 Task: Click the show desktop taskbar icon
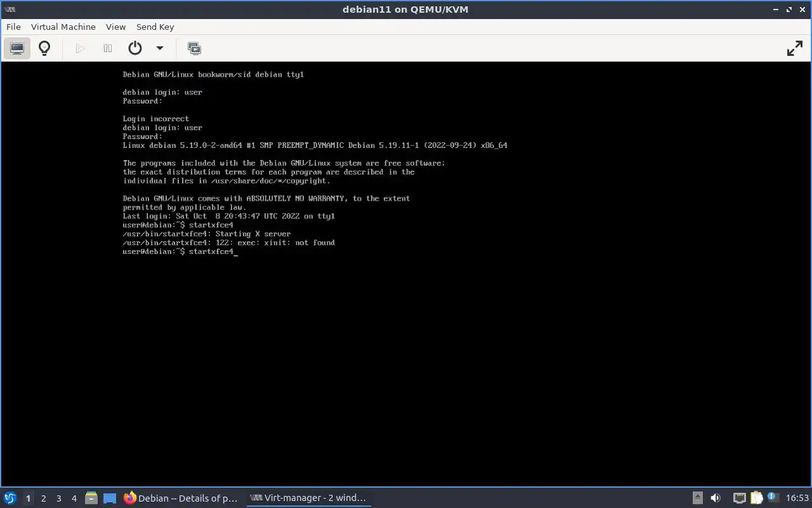[110, 498]
